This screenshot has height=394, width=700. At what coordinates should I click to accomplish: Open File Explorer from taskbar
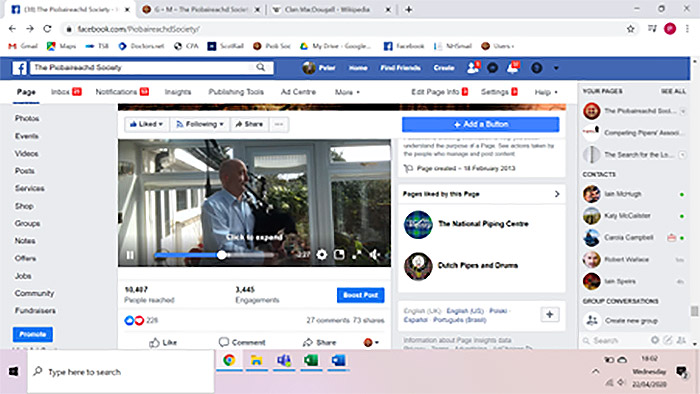(257, 360)
